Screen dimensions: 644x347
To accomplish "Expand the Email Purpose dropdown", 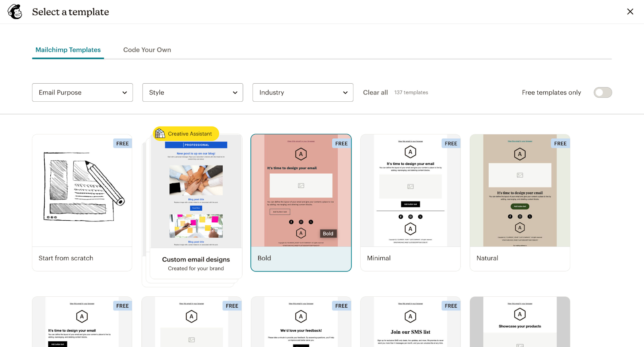I will (83, 92).
